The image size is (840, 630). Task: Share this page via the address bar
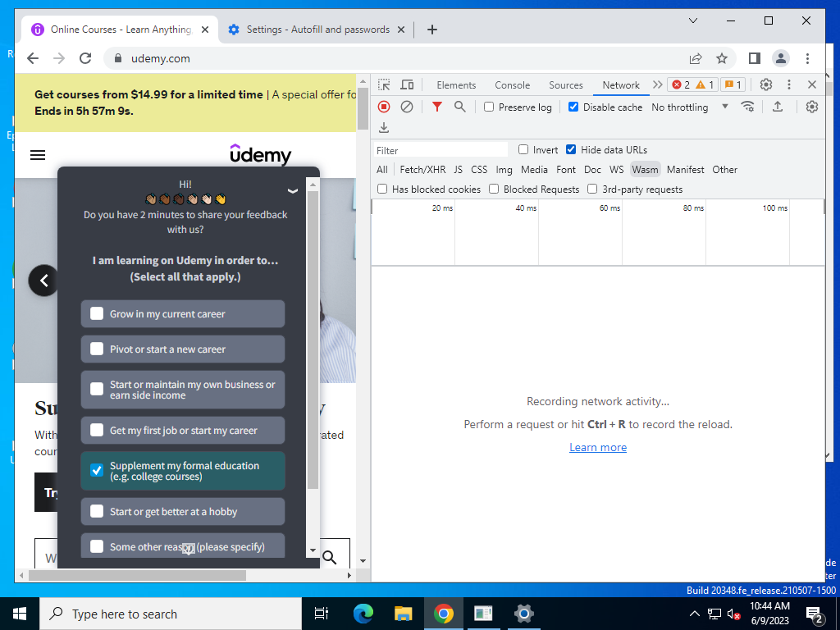point(696,58)
